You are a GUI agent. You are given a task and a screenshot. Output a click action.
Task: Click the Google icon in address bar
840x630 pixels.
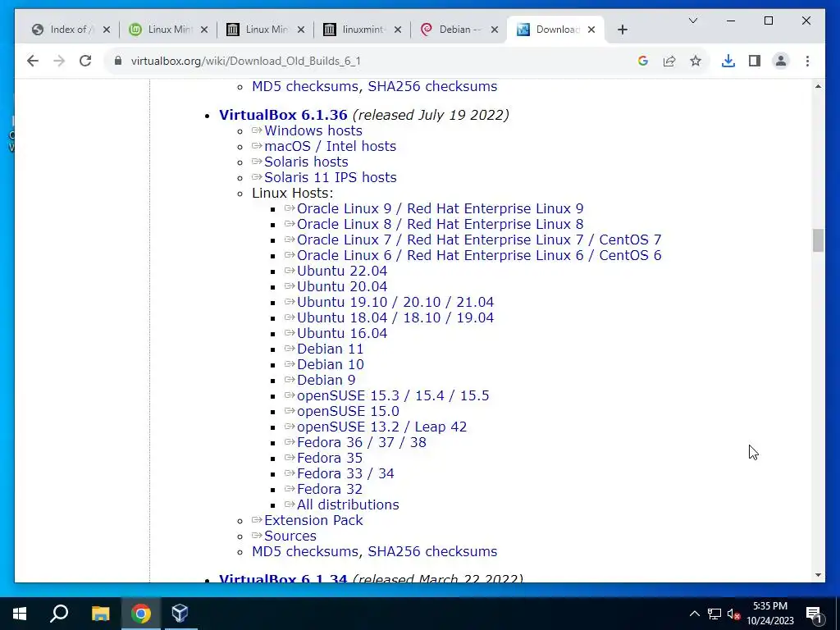[643, 61]
